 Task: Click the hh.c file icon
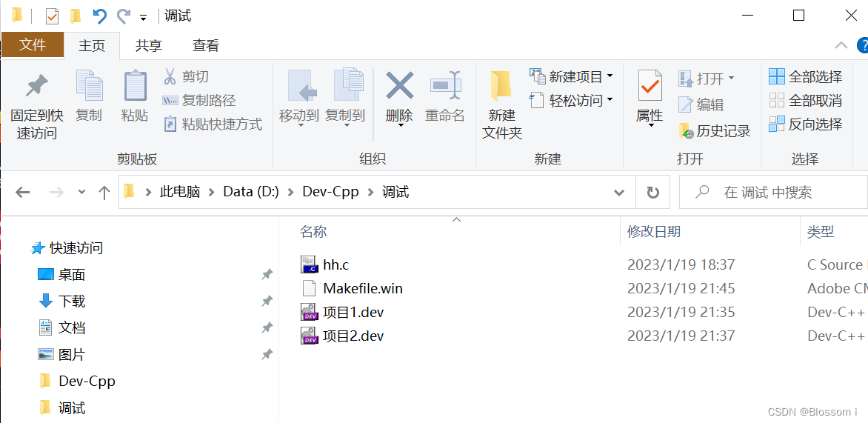click(308, 264)
